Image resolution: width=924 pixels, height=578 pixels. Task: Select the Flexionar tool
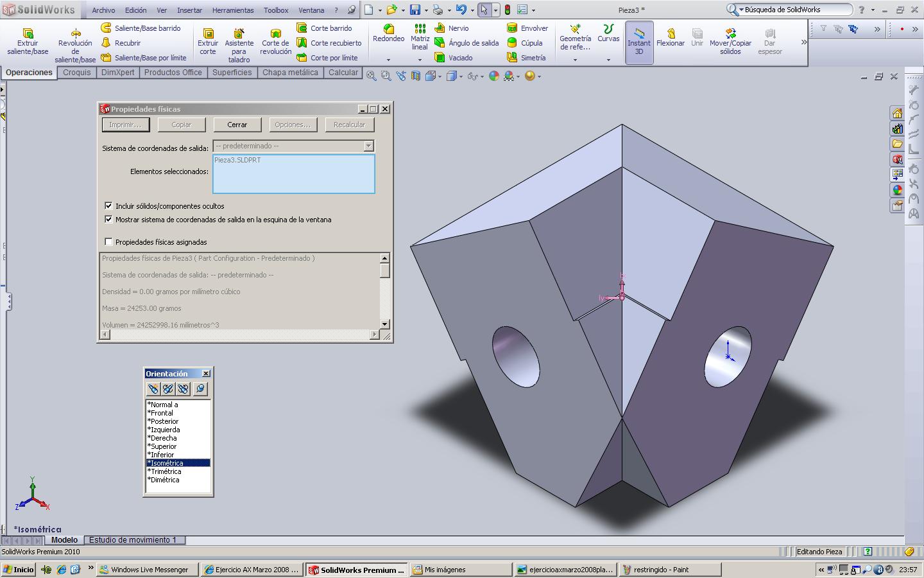pos(671,38)
